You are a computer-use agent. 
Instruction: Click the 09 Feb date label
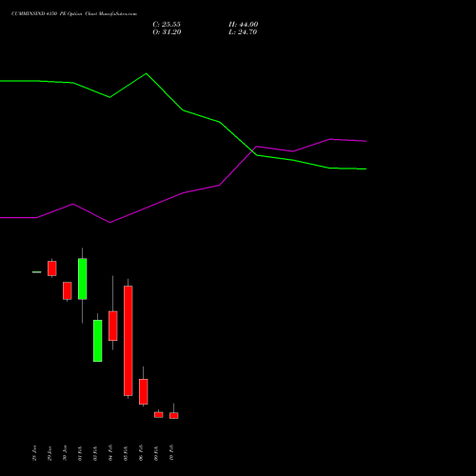click(x=156, y=453)
